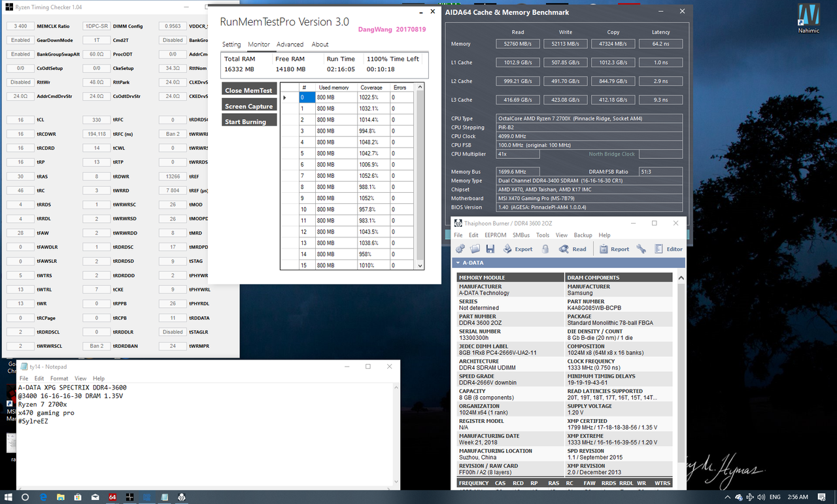Click the RunMemTestPro table scrollbar
The width and height of the screenshot is (837, 504).
coord(420,176)
